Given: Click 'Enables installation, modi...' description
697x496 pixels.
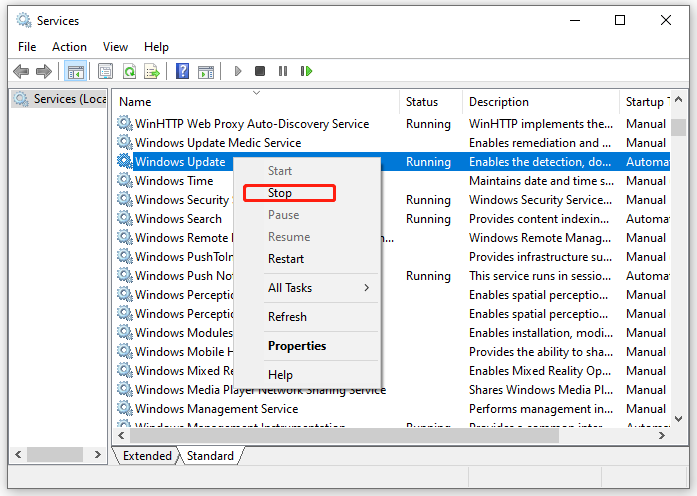Looking at the screenshot, I should pyautogui.click(x=541, y=332).
